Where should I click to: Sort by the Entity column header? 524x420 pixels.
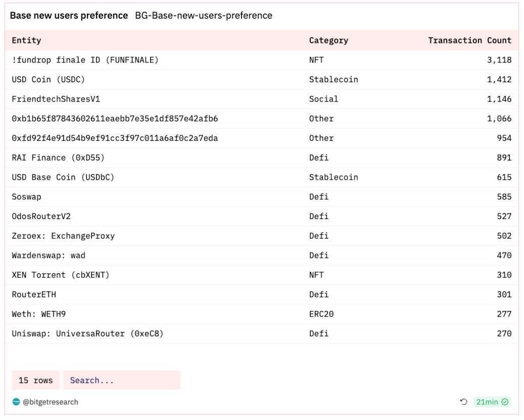[x=26, y=40]
